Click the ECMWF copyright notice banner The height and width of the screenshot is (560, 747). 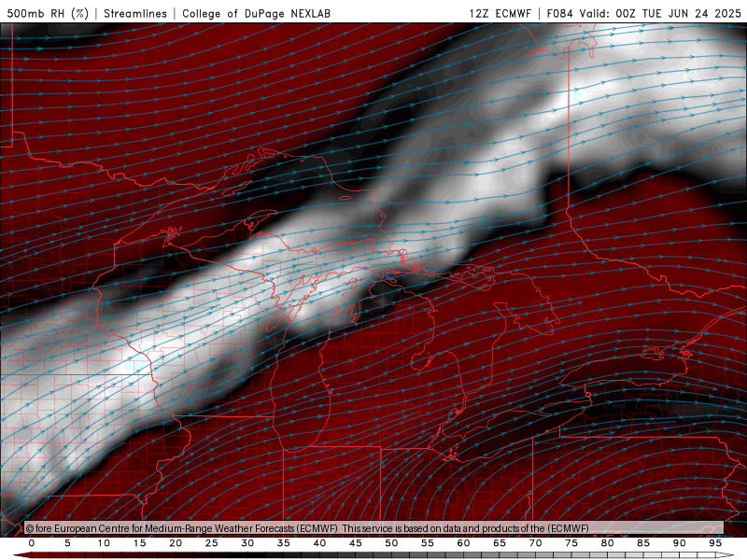(x=374, y=528)
